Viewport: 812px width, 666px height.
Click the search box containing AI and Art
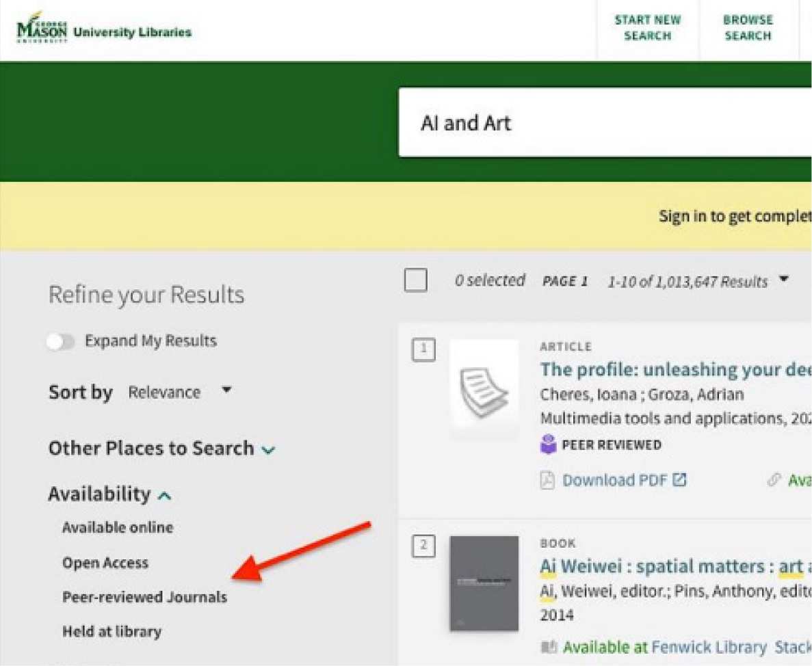[605, 122]
